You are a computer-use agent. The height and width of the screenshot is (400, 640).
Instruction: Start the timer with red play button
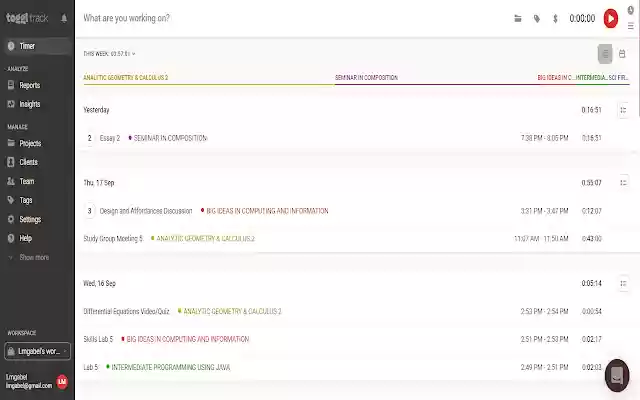[611, 18]
